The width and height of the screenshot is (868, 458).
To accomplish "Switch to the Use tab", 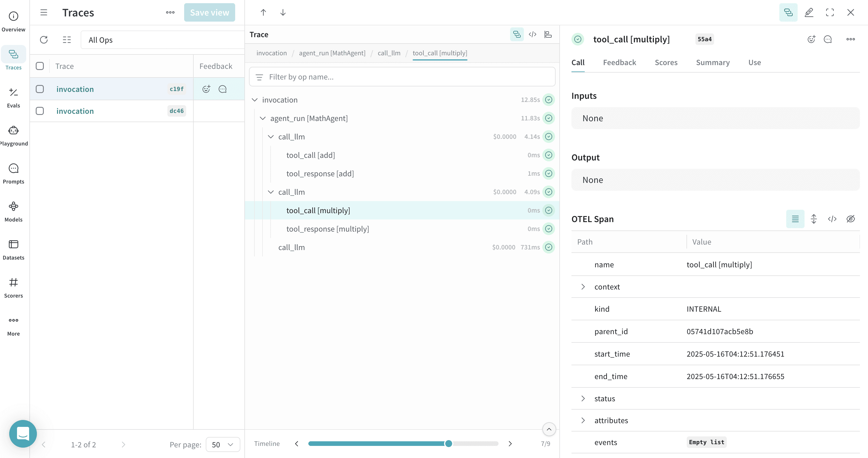I will point(754,63).
